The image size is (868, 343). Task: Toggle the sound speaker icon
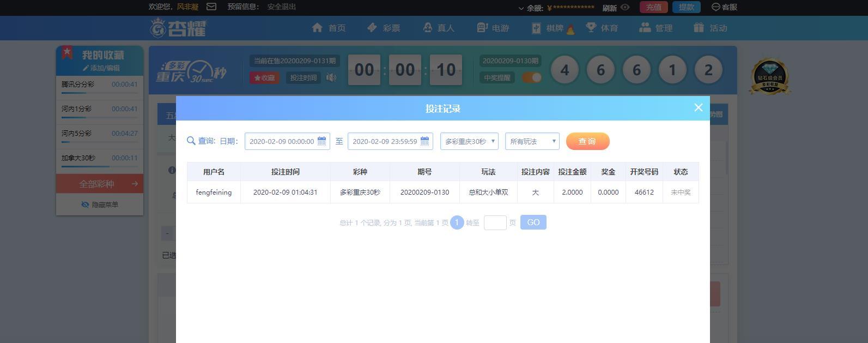pos(331,77)
